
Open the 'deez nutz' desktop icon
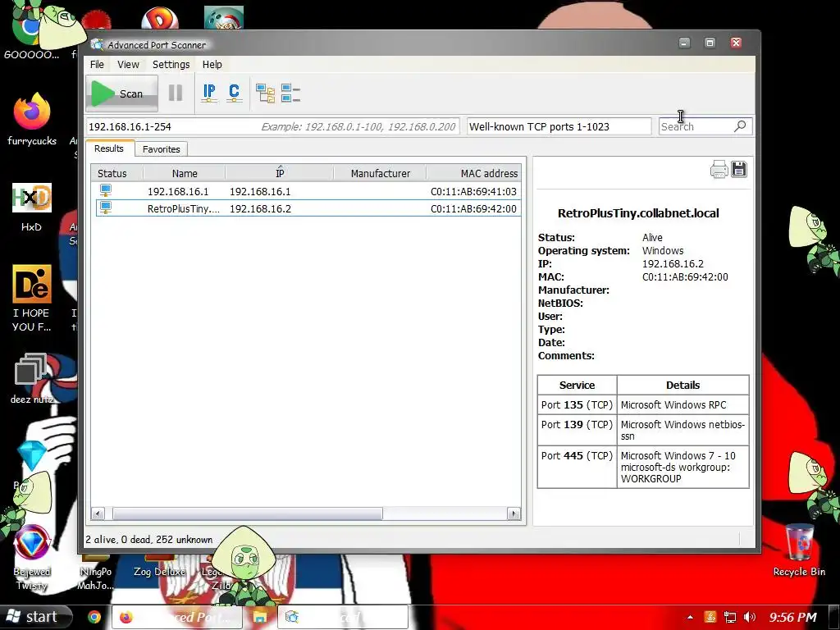click(32, 378)
